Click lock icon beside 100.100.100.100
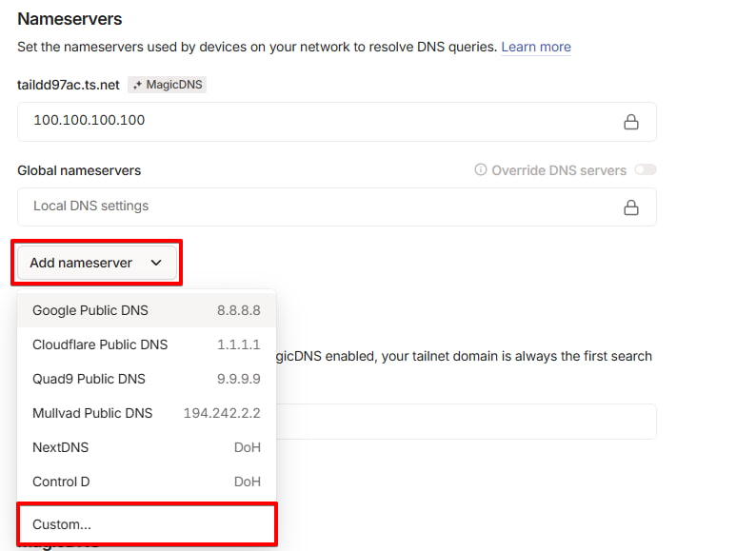Screen dimensions: 756x551 coord(630,122)
